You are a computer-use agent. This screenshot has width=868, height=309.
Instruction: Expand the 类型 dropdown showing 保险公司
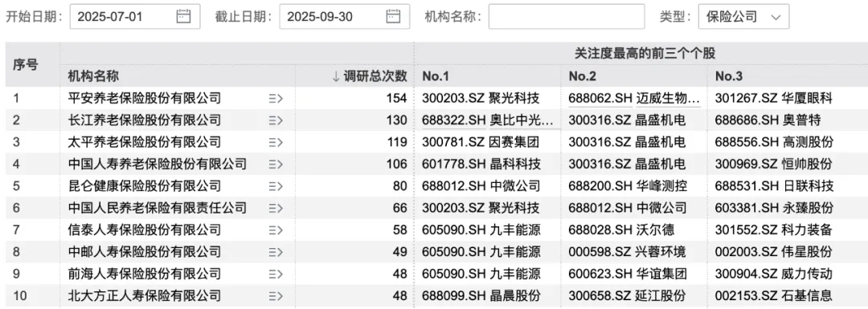[x=744, y=17]
